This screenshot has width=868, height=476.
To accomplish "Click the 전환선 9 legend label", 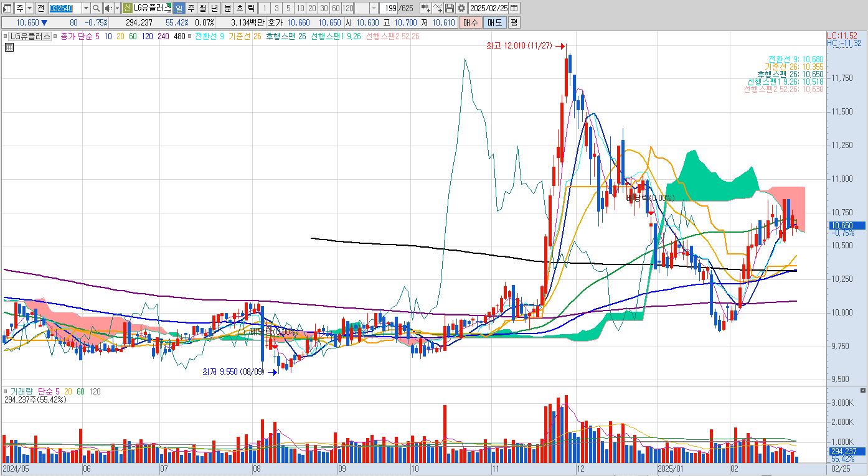I will click(x=210, y=36).
